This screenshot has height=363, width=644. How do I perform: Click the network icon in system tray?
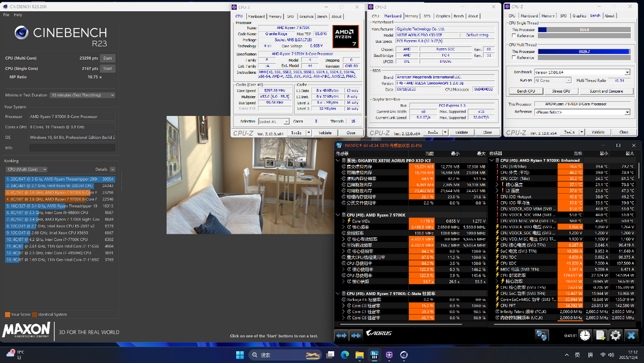coord(602,355)
